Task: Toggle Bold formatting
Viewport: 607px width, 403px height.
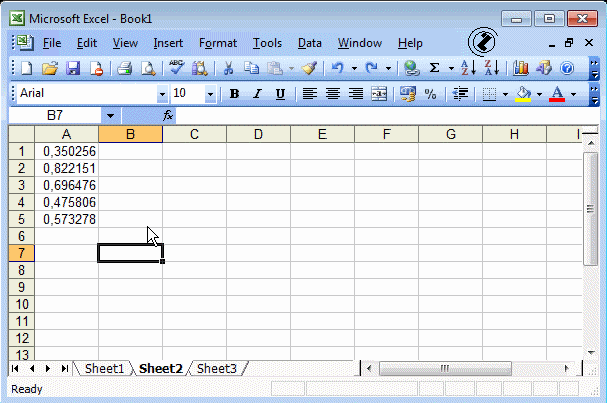Action: coord(234,94)
